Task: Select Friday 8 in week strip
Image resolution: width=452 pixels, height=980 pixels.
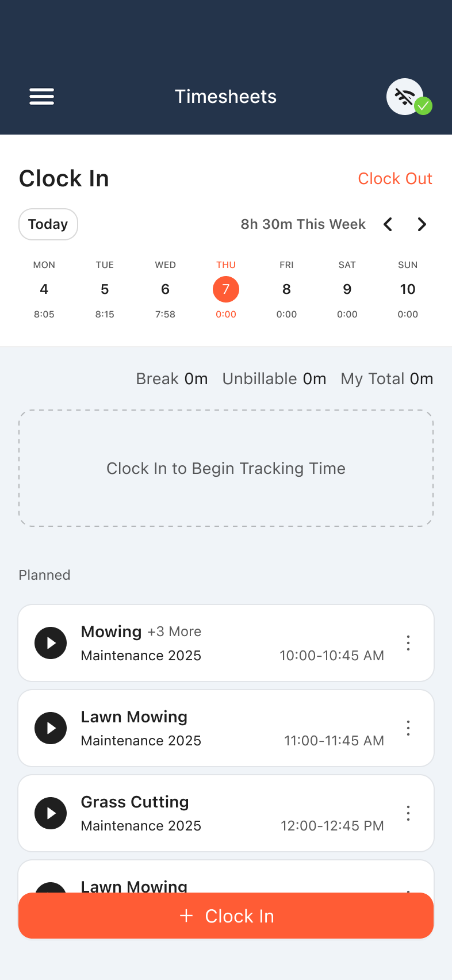Action: click(x=286, y=289)
